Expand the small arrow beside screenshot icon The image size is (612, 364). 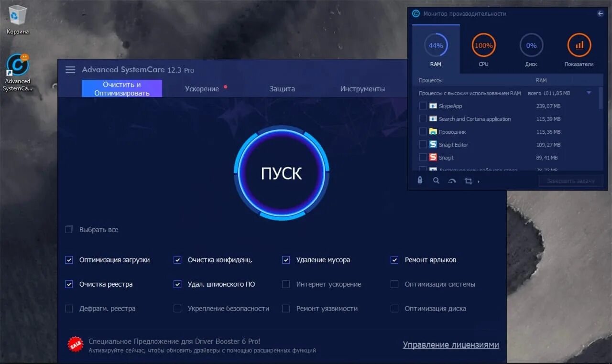click(x=479, y=182)
